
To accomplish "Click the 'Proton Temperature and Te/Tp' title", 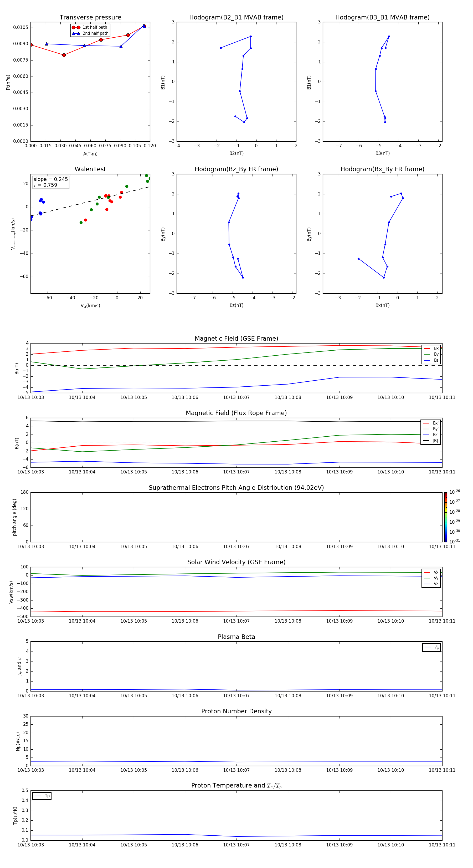I will 236,785.
